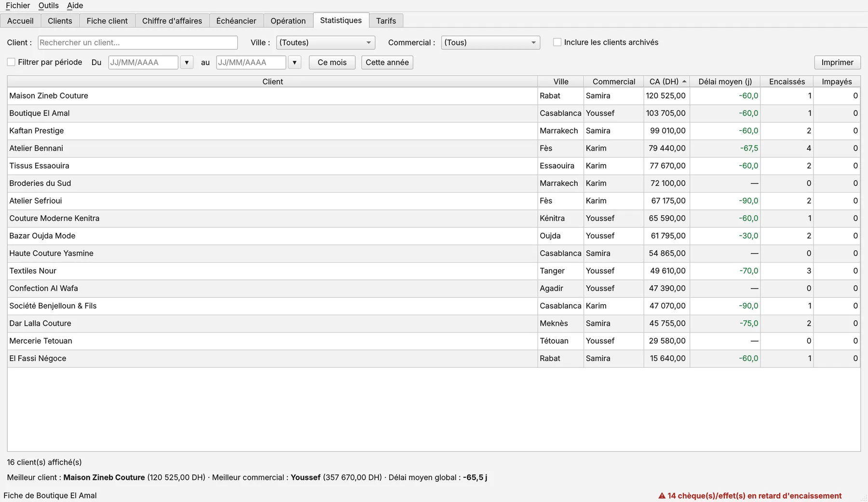
Task: Switch to the Clients tab
Action: coord(60,21)
